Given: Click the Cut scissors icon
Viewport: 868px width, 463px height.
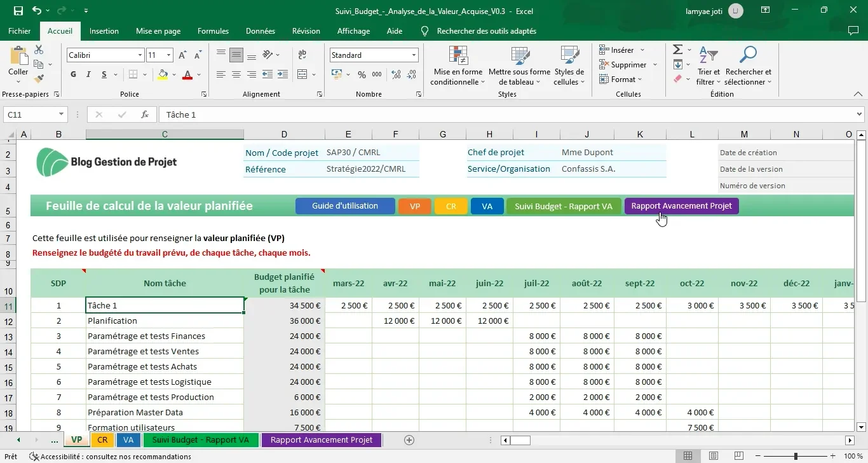Looking at the screenshot, I should point(39,50).
